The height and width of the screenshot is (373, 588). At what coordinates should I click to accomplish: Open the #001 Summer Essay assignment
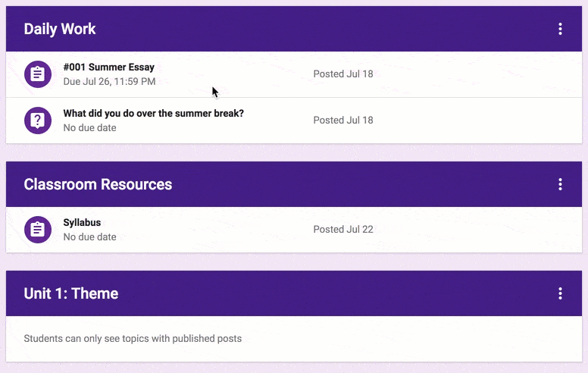coord(109,67)
